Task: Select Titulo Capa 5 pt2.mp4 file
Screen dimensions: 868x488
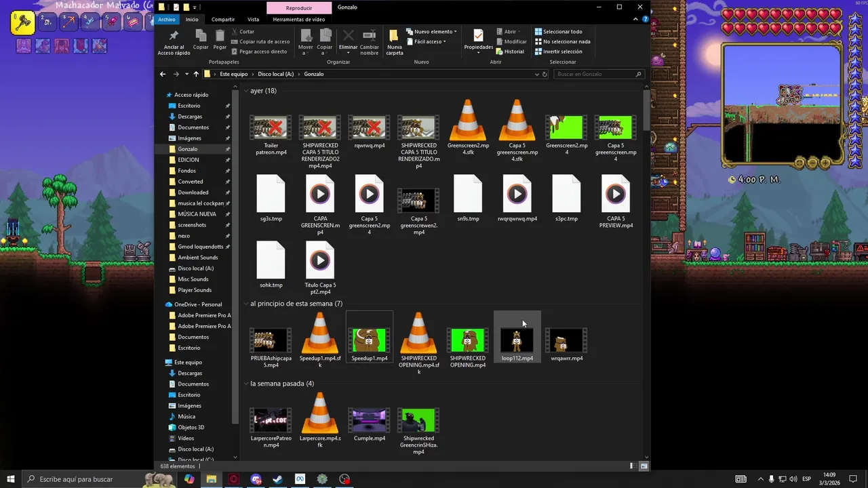Action: 320,268
